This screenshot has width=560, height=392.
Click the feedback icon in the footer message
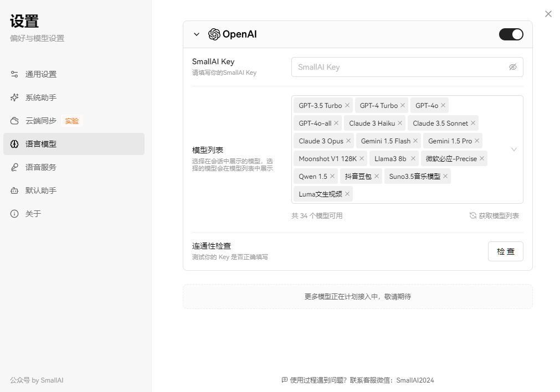pos(285,380)
